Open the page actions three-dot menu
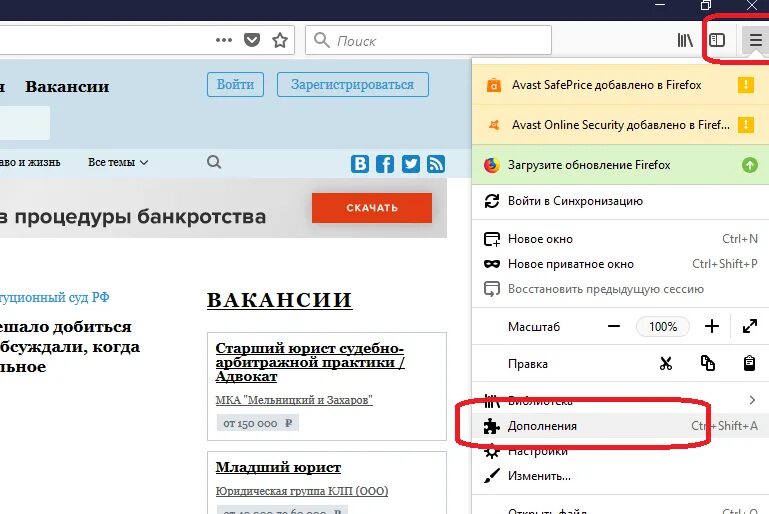This screenshot has width=769, height=514. point(224,40)
